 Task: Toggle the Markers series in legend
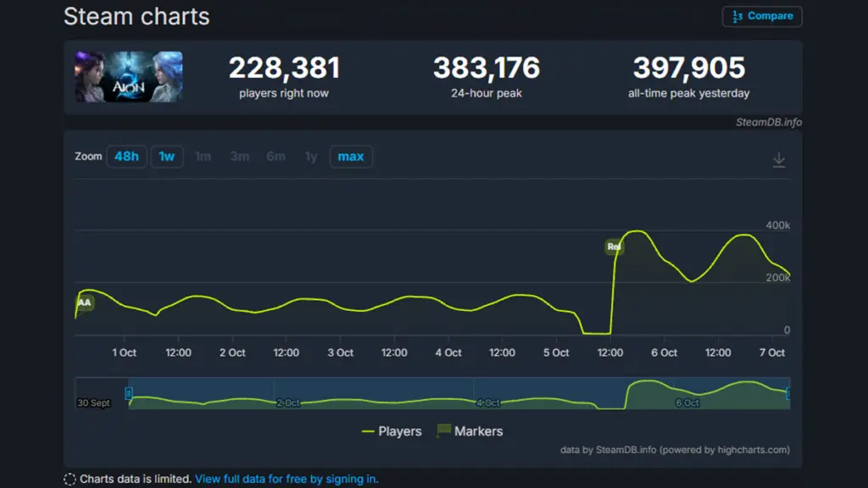click(x=470, y=431)
